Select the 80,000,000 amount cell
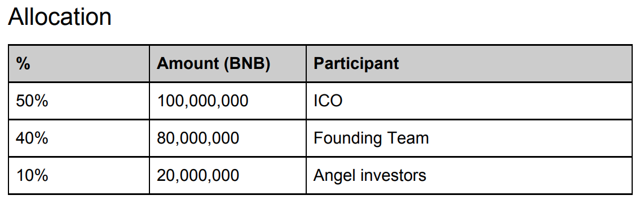 [x=227, y=138]
